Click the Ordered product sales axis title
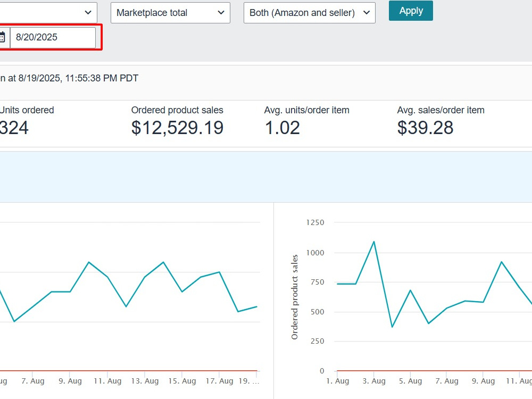 pos(295,297)
